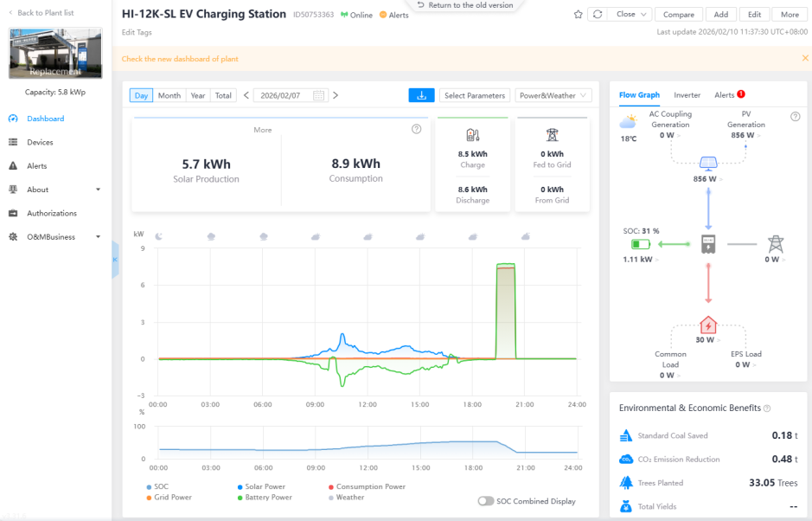Click the favorite star icon
This screenshot has width=812, height=521.
[578, 15]
